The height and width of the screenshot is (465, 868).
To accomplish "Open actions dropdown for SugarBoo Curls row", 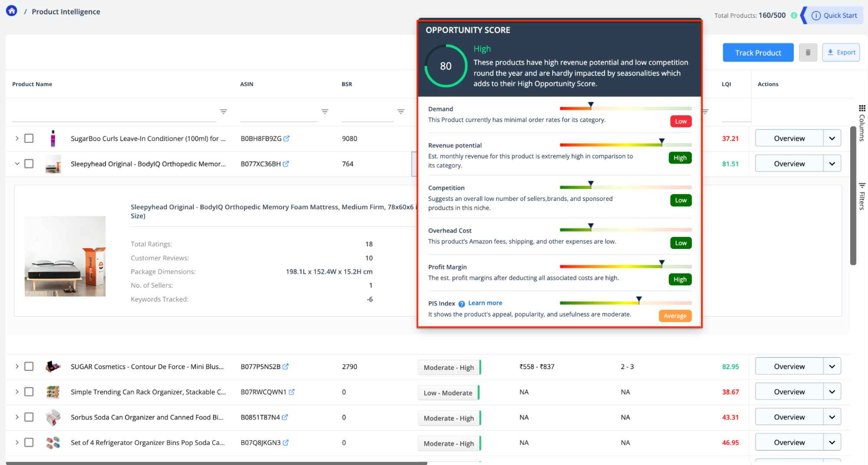I will 832,139.
